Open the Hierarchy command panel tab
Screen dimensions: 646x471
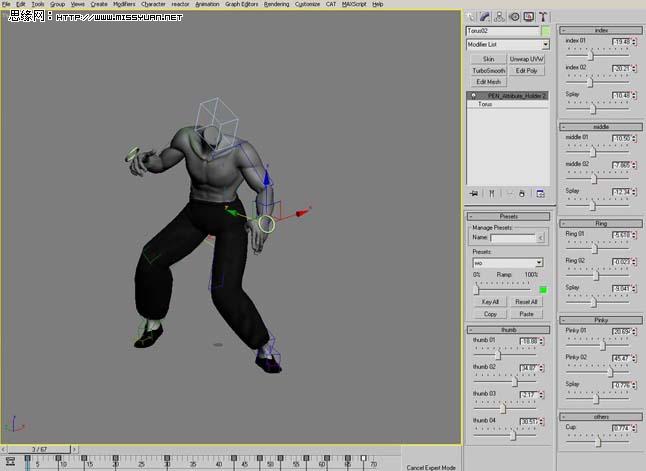[x=500, y=17]
